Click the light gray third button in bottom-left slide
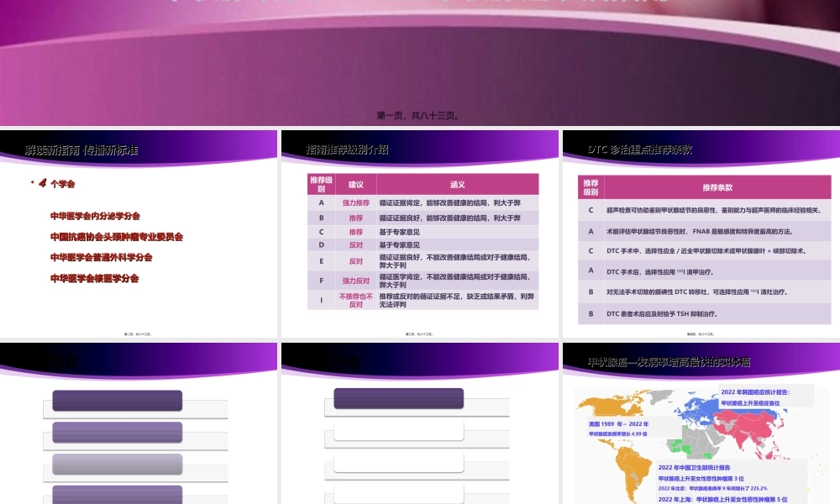Viewport: 840px width, 504px height. pos(117,464)
